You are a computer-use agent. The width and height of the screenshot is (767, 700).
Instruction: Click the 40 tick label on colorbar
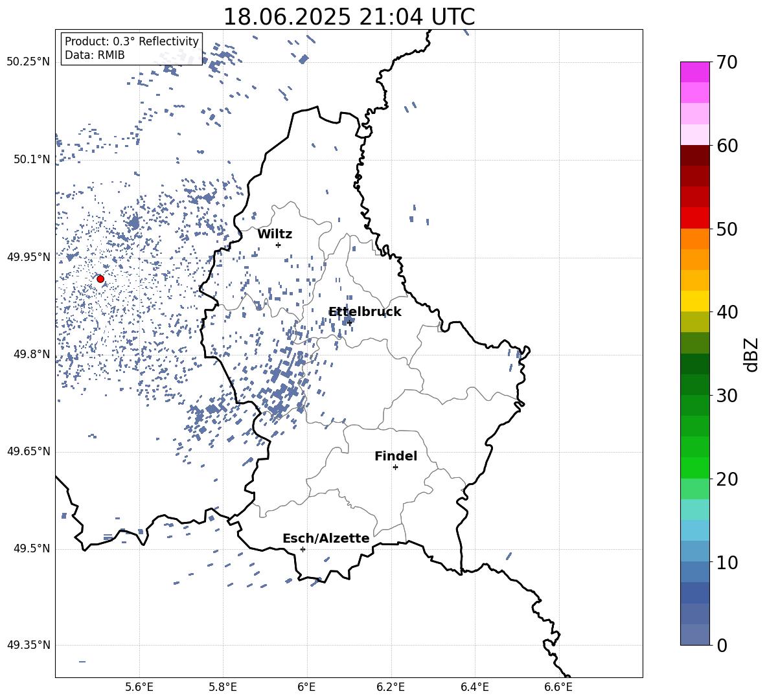point(727,312)
